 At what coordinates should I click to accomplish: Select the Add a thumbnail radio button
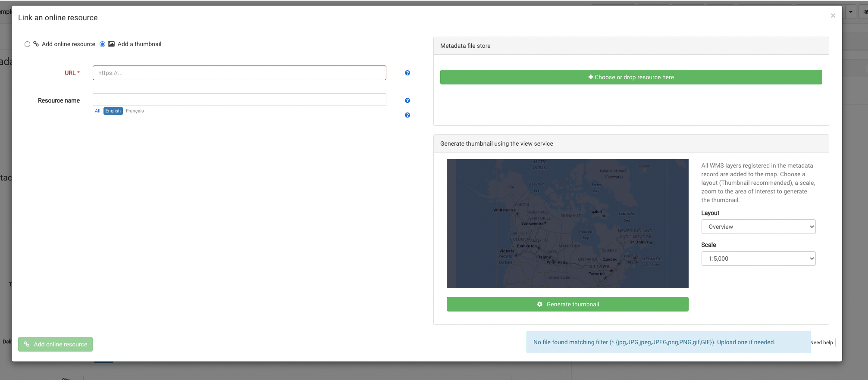(102, 44)
